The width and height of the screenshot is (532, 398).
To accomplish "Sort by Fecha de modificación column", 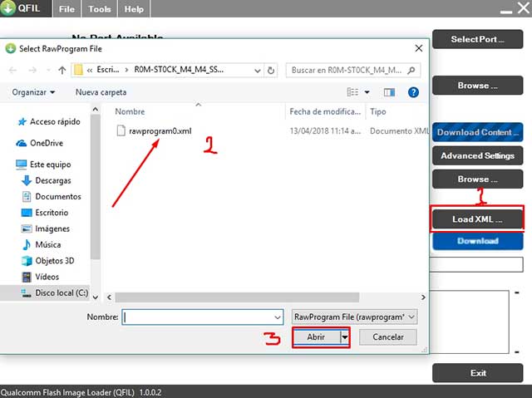I will [x=325, y=111].
